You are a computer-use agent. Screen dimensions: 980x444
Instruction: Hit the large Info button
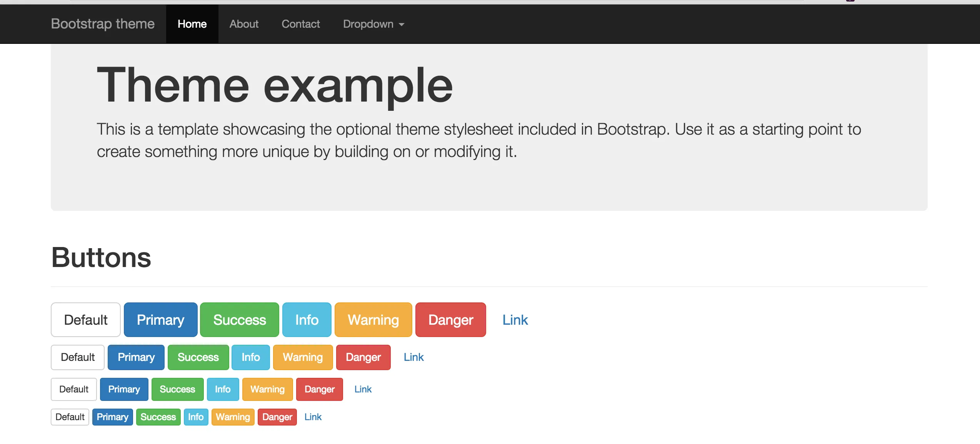pos(307,320)
